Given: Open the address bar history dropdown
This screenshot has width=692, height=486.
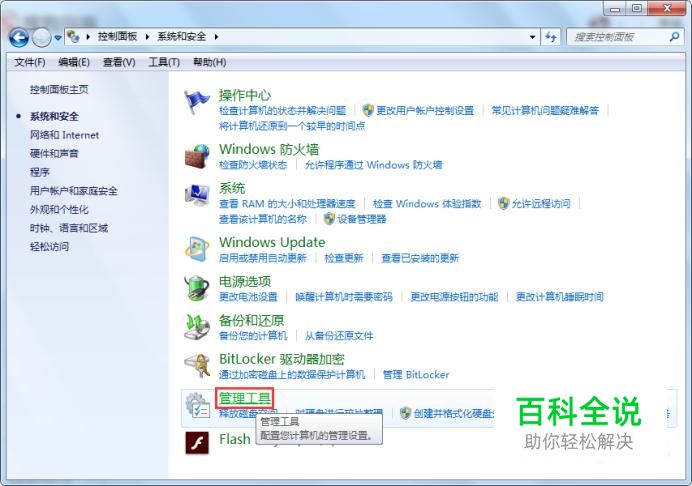Looking at the screenshot, I should pyautogui.click(x=533, y=37).
